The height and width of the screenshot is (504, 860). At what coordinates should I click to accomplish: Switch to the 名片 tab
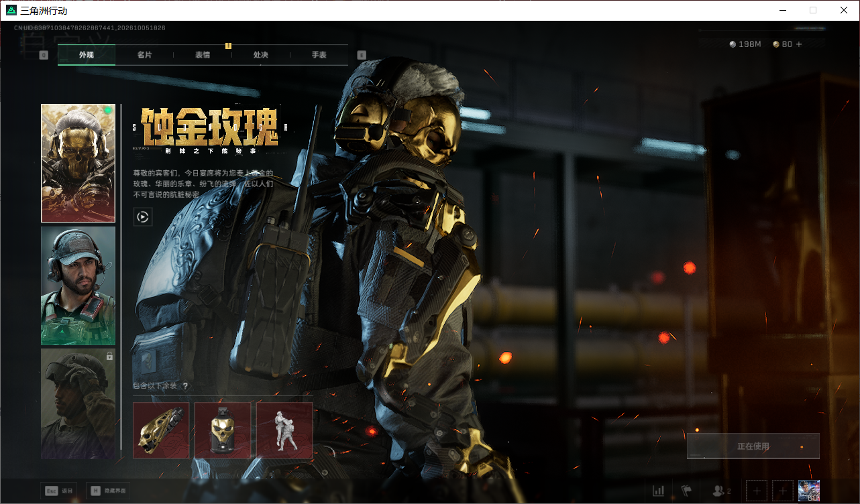click(x=144, y=55)
